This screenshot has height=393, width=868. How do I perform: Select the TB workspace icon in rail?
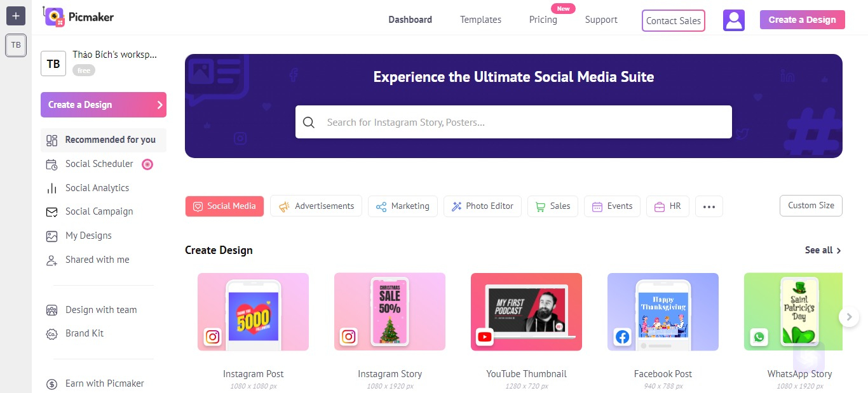coord(16,45)
